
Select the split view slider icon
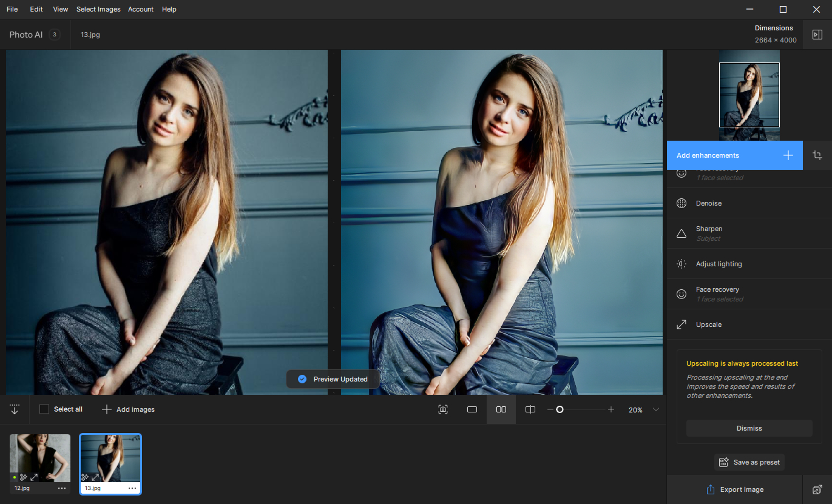coord(530,409)
